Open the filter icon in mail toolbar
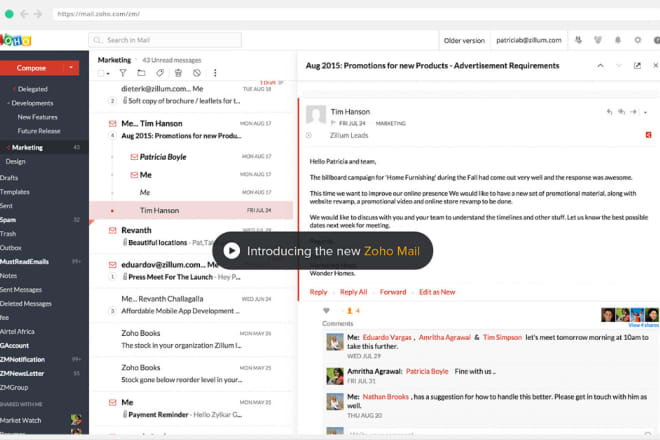The height and width of the screenshot is (440, 660). coord(123,73)
